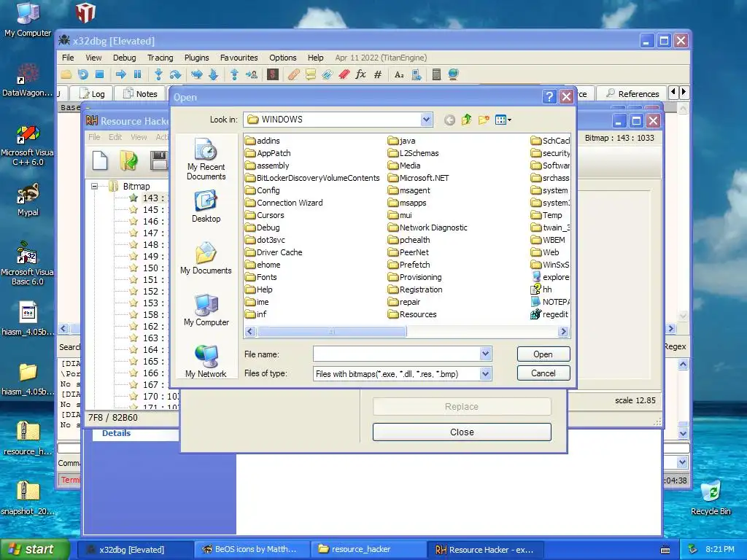
Task: Select Desktop in the places bar
Action: [x=206, y=206]
